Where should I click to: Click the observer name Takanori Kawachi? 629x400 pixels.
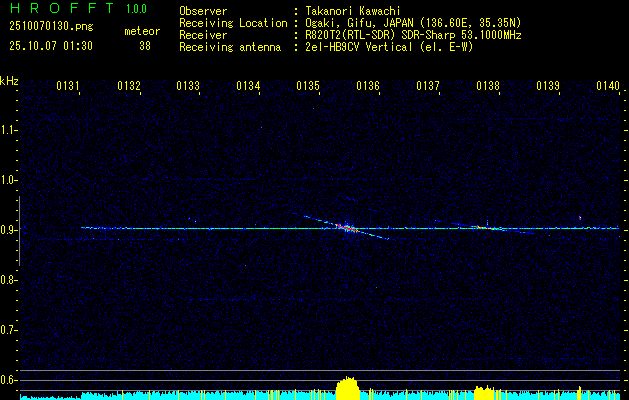pyautogui.click(x=353, y=11)
